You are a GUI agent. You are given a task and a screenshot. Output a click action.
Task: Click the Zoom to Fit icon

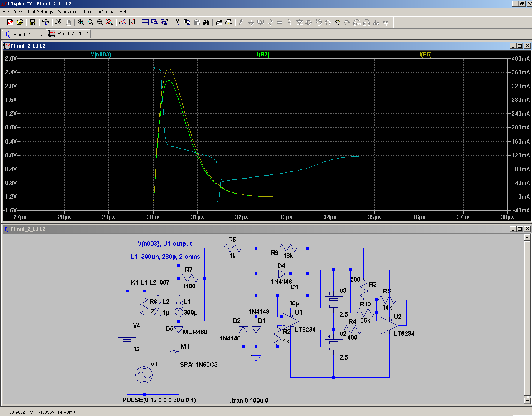pyautogui.click(x=110, y=23)
